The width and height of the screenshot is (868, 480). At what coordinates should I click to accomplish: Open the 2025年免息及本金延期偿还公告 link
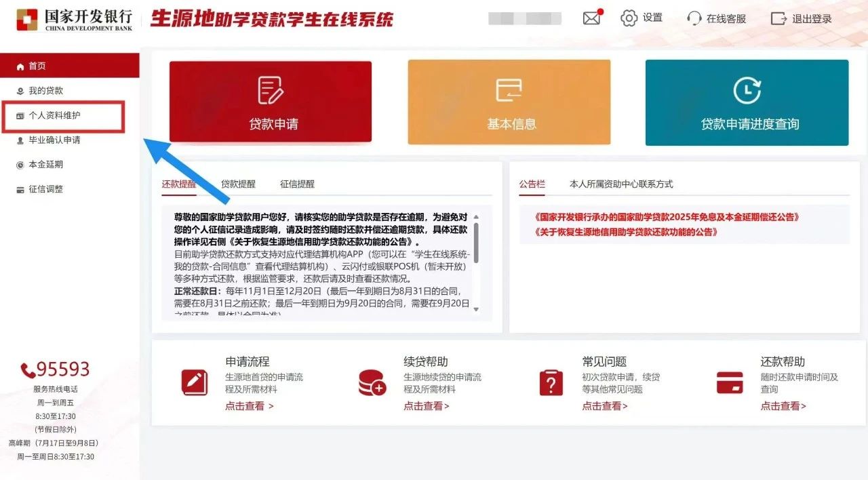[667, 217]
